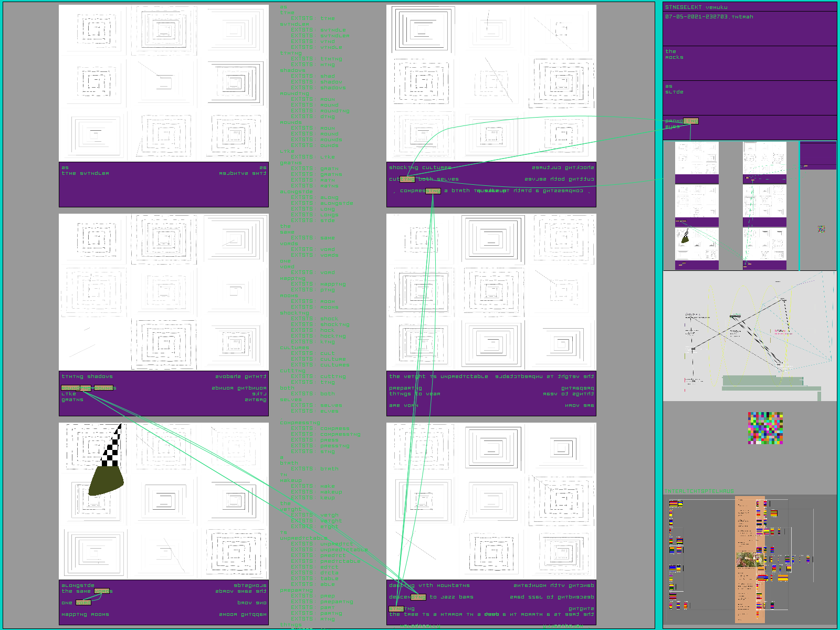This screenshot has height=630, width=840.
Task: Click the highlighted "ting" in "promoting eyes"
Action: pos(690,121)
